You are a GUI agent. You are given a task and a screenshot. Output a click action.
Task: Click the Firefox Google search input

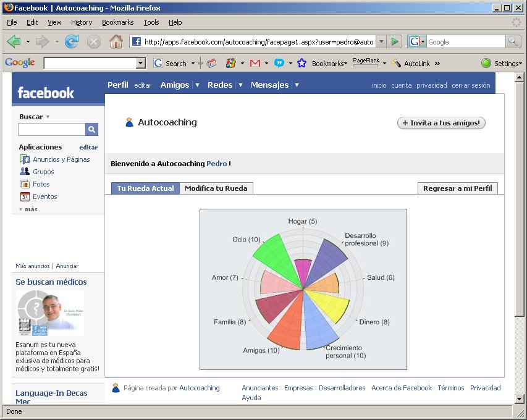point(466,42)
